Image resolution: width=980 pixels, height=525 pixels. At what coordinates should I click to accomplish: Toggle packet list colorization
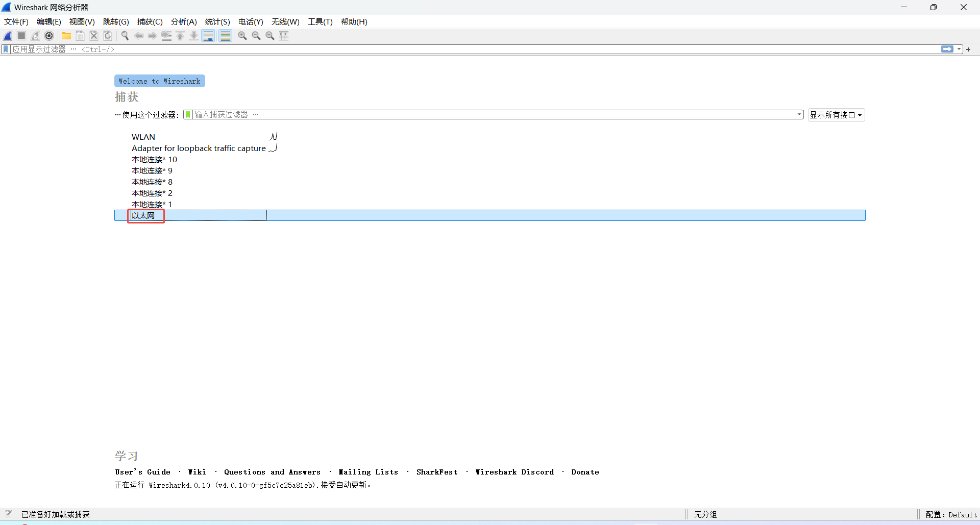point(226,36)
